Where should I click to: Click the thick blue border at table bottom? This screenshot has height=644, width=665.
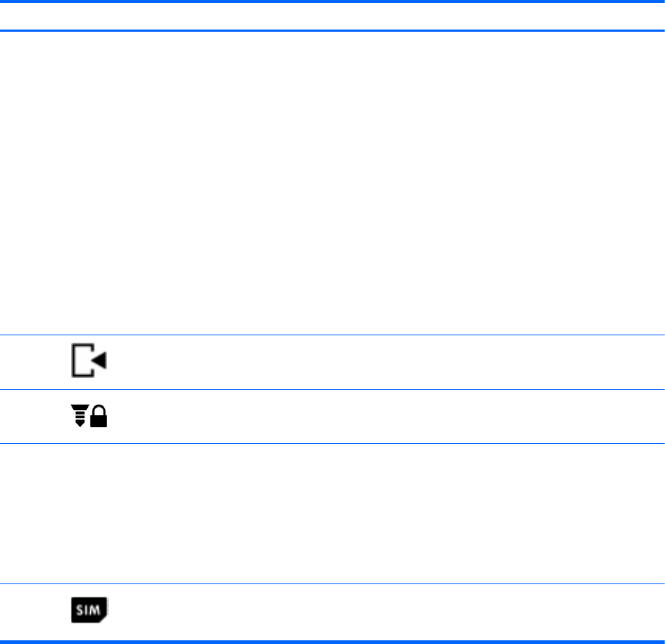pos(332,640)
